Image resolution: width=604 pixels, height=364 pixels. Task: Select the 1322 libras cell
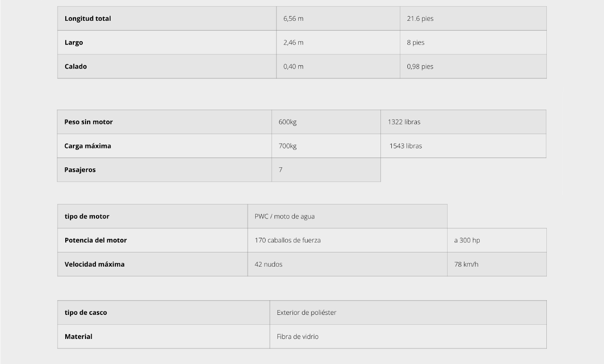(x=463, y=122)
